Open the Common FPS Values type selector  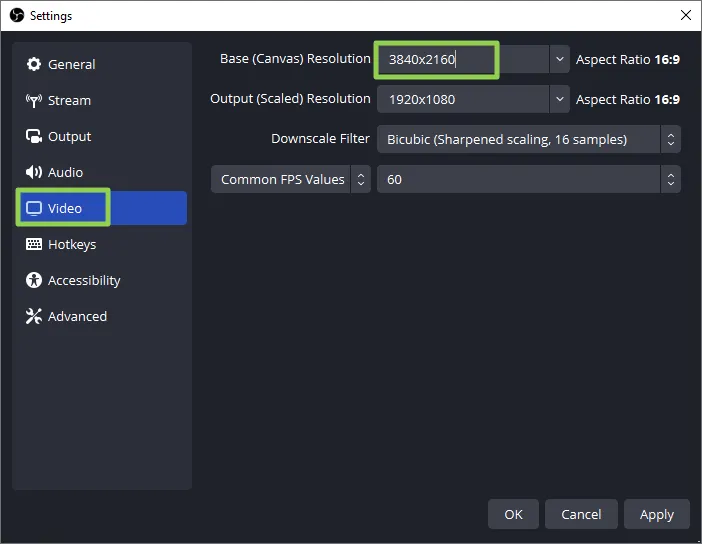290,179
